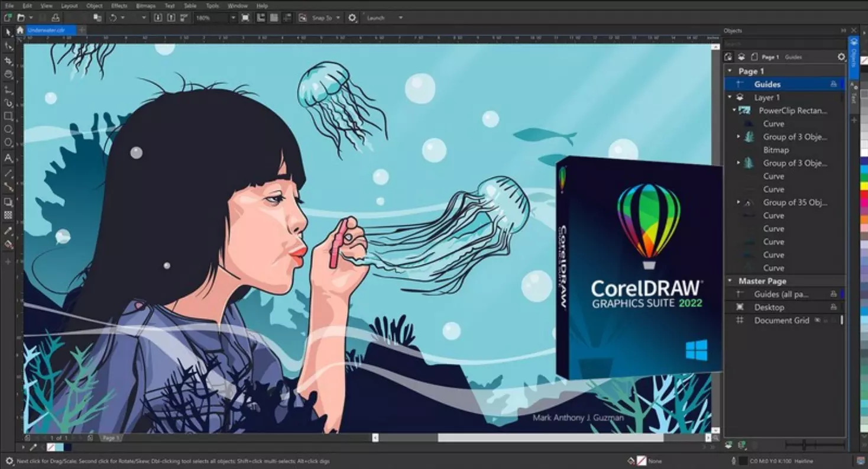
Task: Open the Effects menu
Action: (x=119, y=5)
